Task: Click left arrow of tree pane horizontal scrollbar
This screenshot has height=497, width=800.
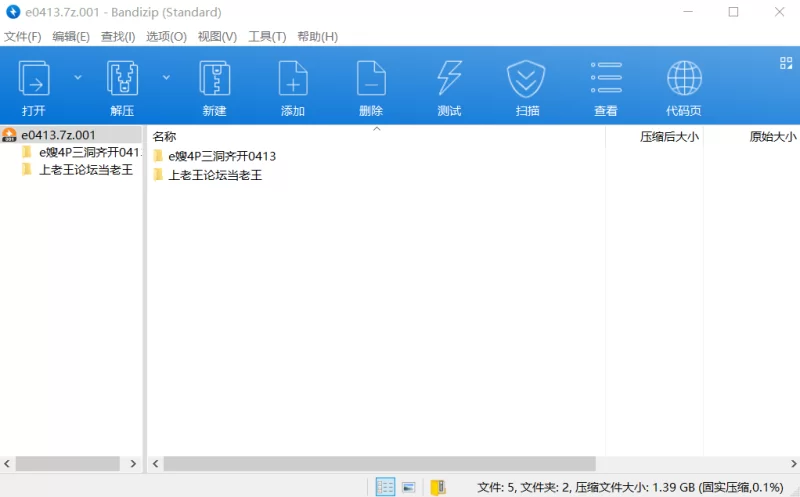Action: coord(7,463)
